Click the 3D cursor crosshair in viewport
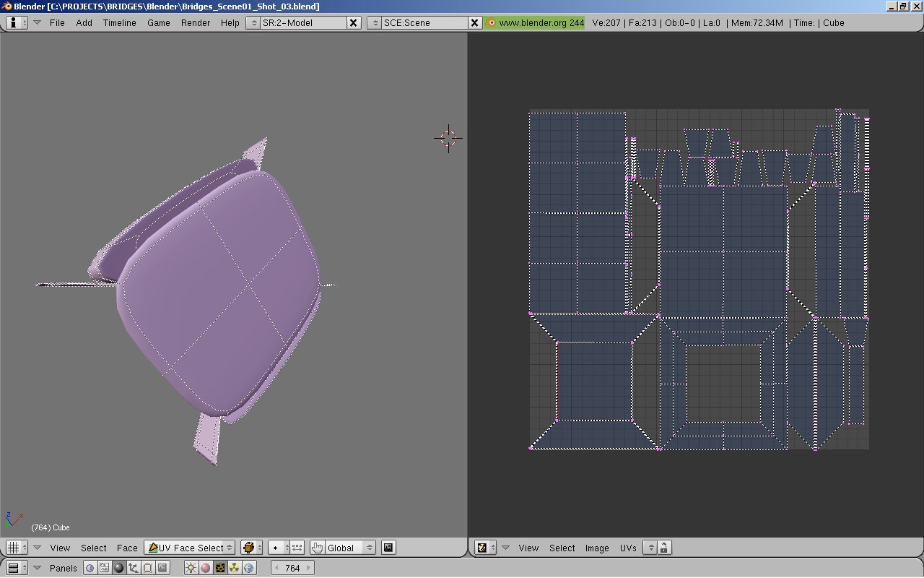Screen dimensions: 924x578 tap(448, 137)
